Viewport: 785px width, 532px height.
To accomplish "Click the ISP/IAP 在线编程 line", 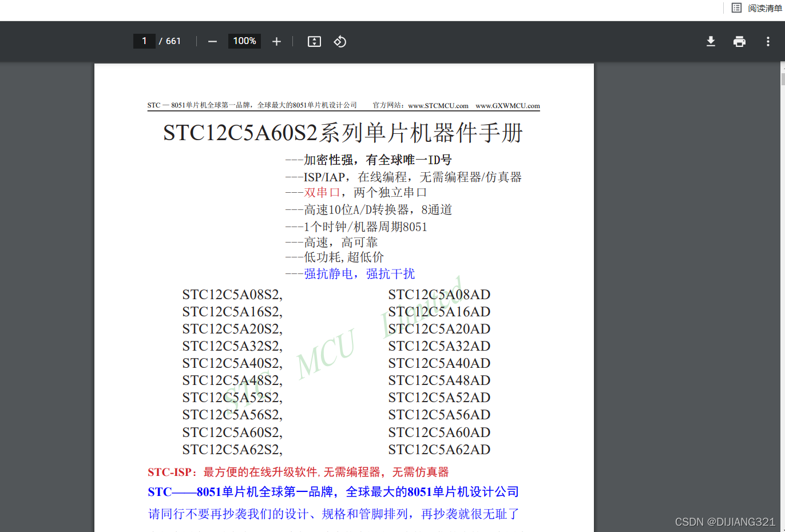I will point(403,177).
